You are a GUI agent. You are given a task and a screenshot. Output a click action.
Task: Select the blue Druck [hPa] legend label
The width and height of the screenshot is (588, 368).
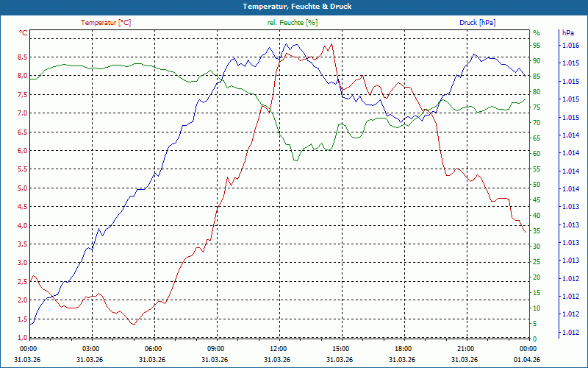click(477, 23)
